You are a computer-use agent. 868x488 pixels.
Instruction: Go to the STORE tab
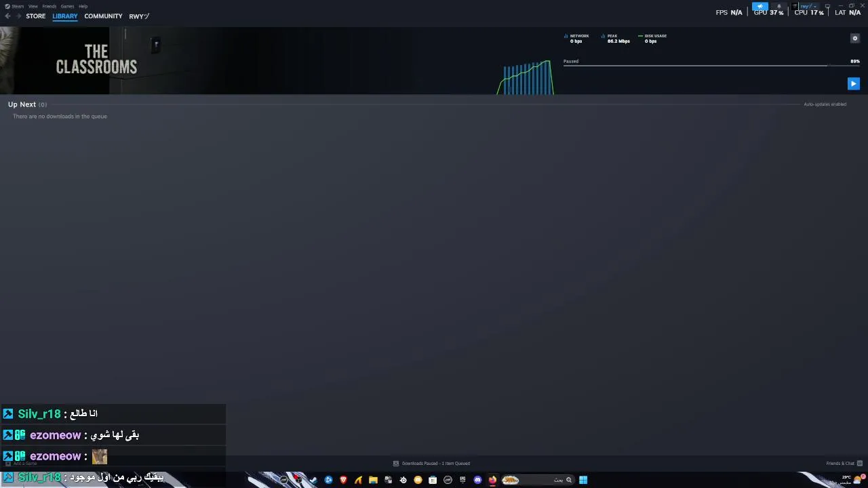(36, 16)
